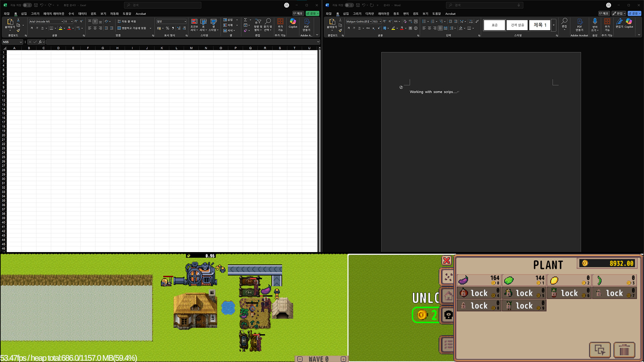Open the 디자인 tab in Word

coord(369,14)
